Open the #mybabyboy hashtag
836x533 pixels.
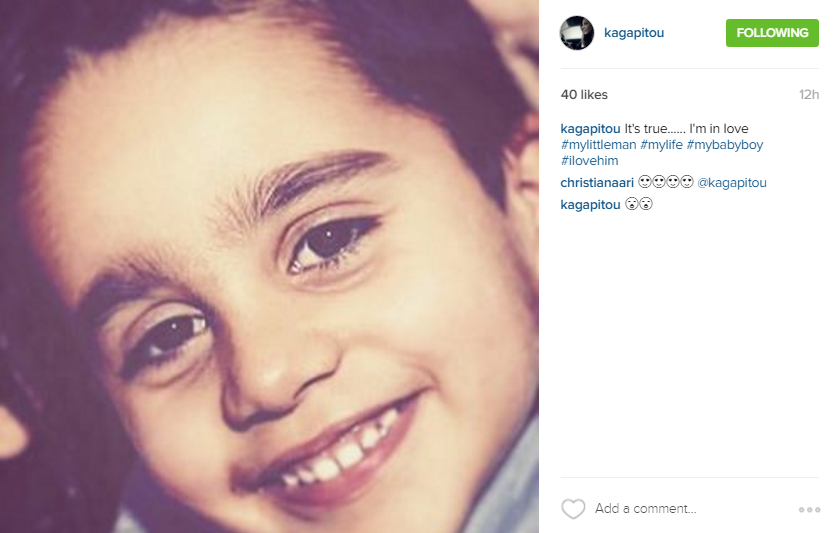click(x=725, y=144)
